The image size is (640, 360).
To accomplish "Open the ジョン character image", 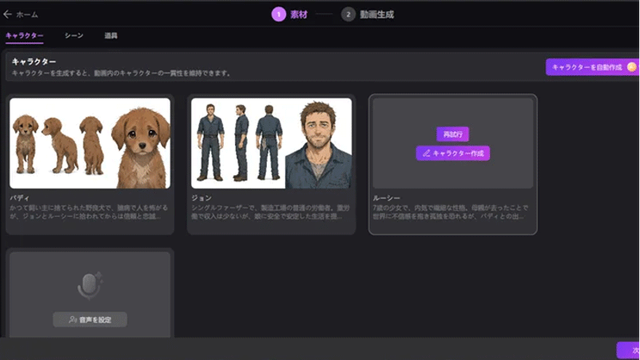I will [271, 143].
